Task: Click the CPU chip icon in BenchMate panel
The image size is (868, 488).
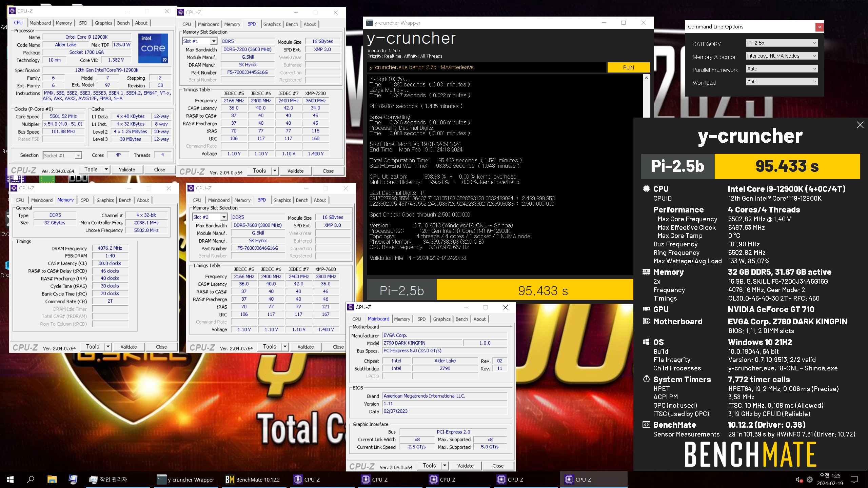Action: coord(646,189)
